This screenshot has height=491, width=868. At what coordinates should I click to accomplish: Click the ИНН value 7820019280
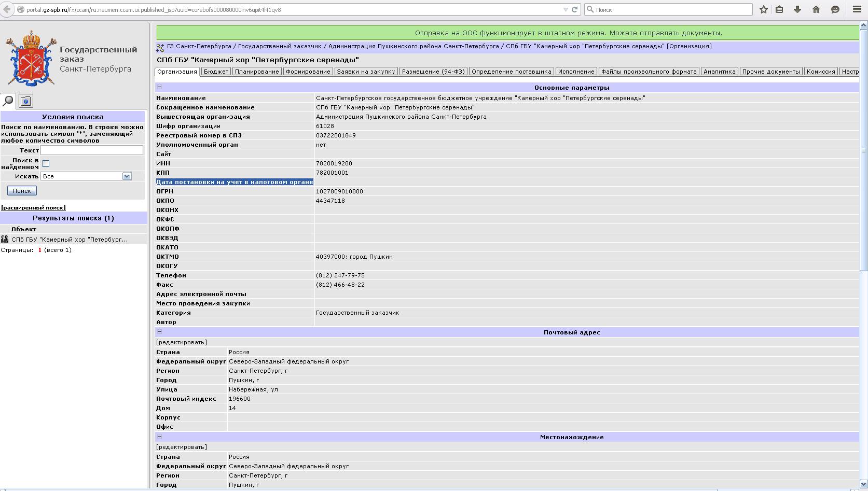(334, 163)
